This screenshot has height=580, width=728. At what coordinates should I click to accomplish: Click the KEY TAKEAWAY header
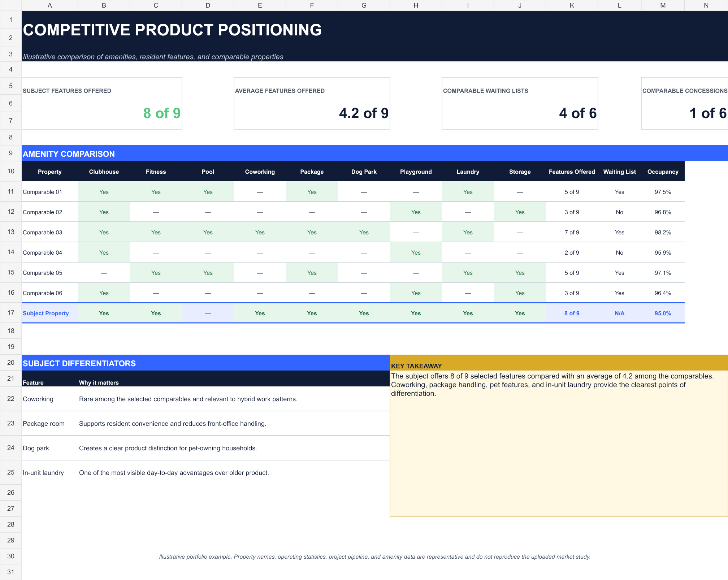(x=559, y=363)
